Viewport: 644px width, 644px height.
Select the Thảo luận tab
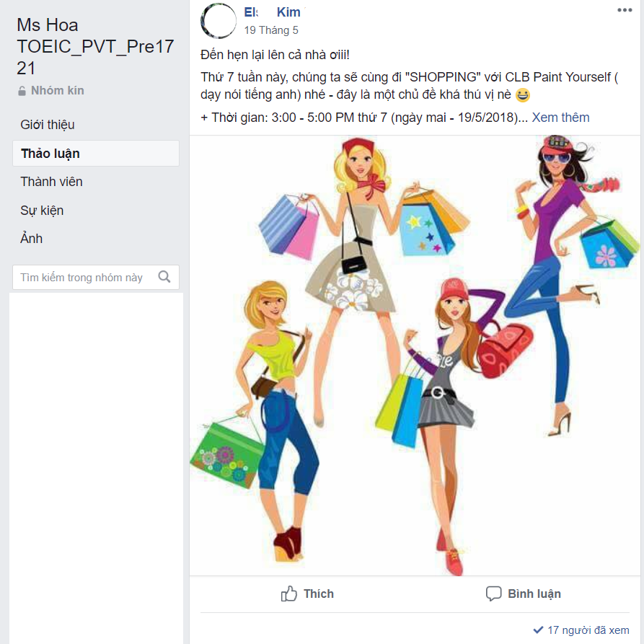coord(96,153)
